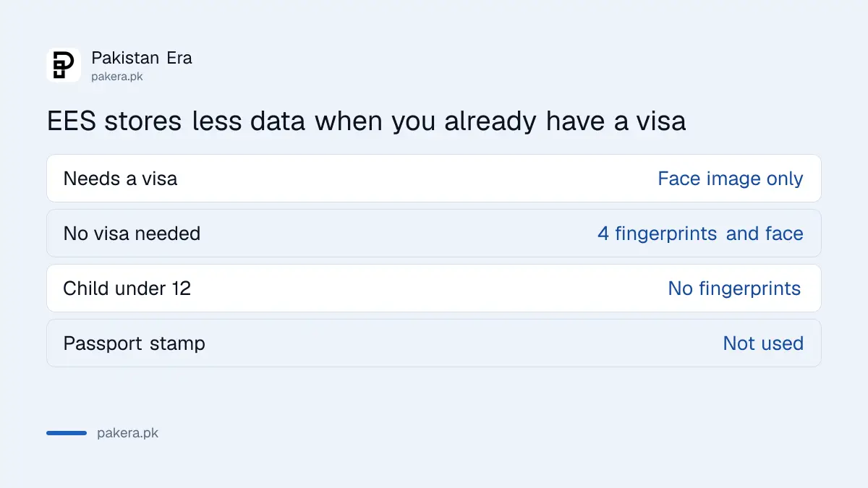Click the 'No fingerprints' value
This screenshot has width=868, height=488.
(734, 288)
